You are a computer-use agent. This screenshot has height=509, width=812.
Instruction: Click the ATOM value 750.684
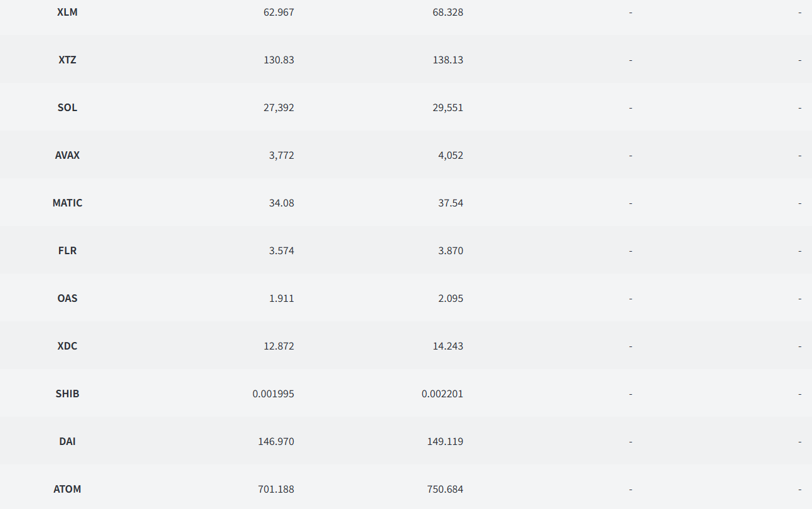click(x=446, y=489)
